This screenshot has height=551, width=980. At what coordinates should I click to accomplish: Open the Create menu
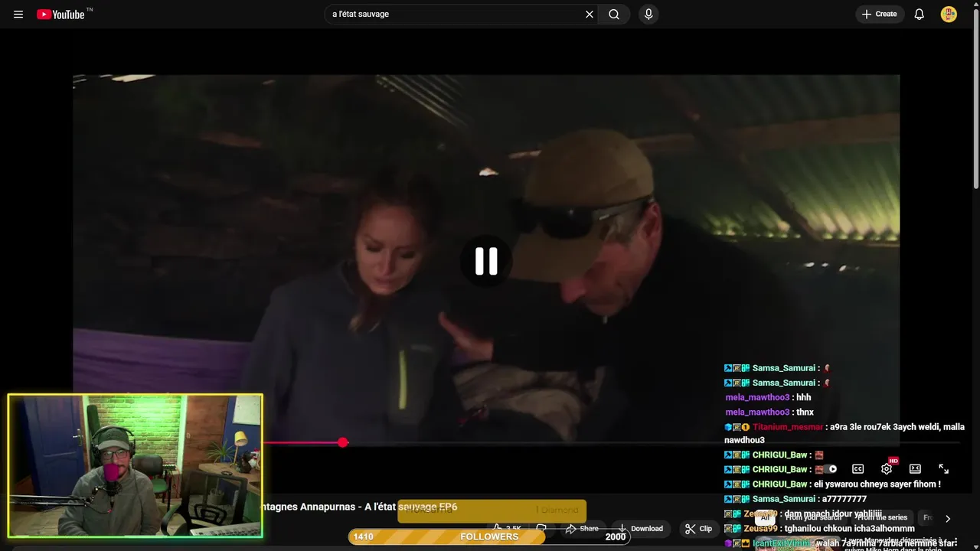pos(880,14)
